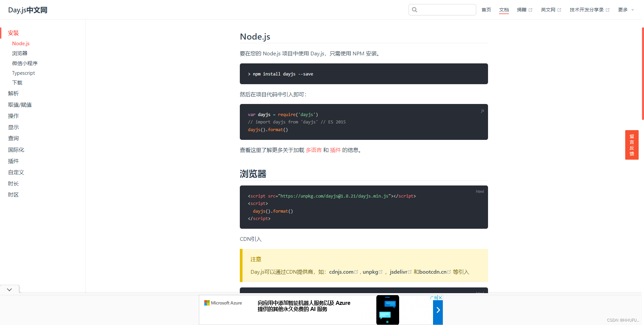
Task: Select 安装 in the sidebar
Action: coord(13,33)
